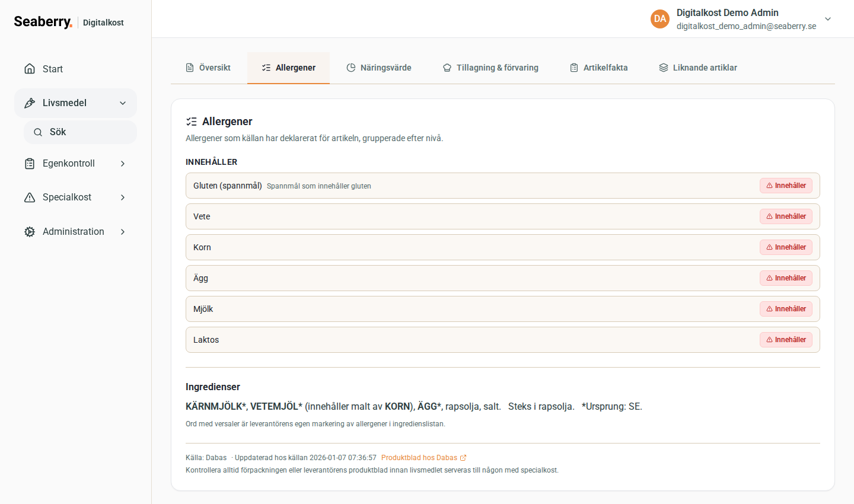Screen dimensions: 854x504
Task: Click the gear icon beside Administration
Action: pos(30,232)
